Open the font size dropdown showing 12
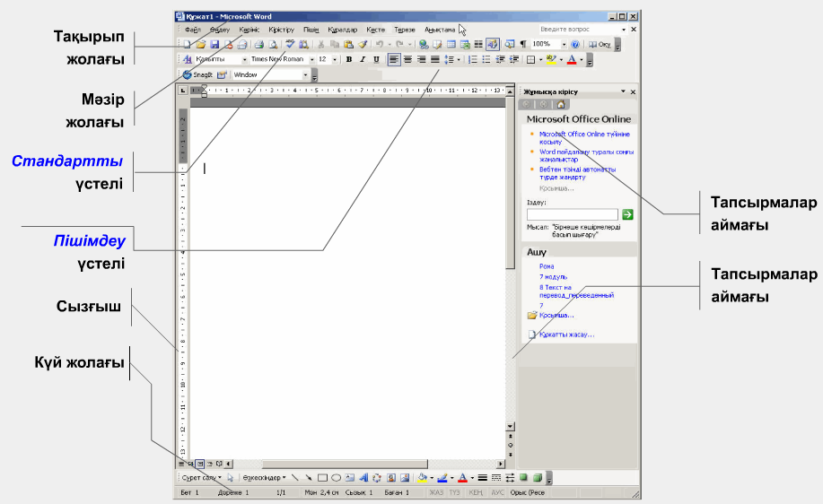The width and height of the screenshot is (823, 504). 335,59
